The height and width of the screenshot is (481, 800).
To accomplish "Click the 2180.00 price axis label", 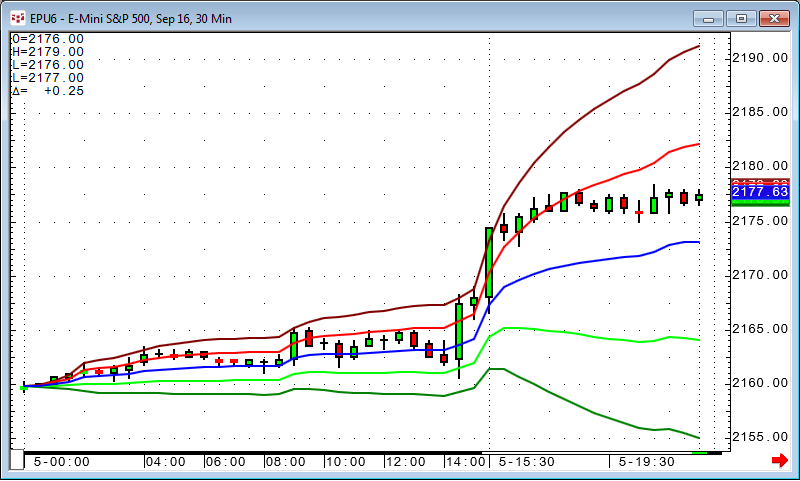I will tap(760, 166).
